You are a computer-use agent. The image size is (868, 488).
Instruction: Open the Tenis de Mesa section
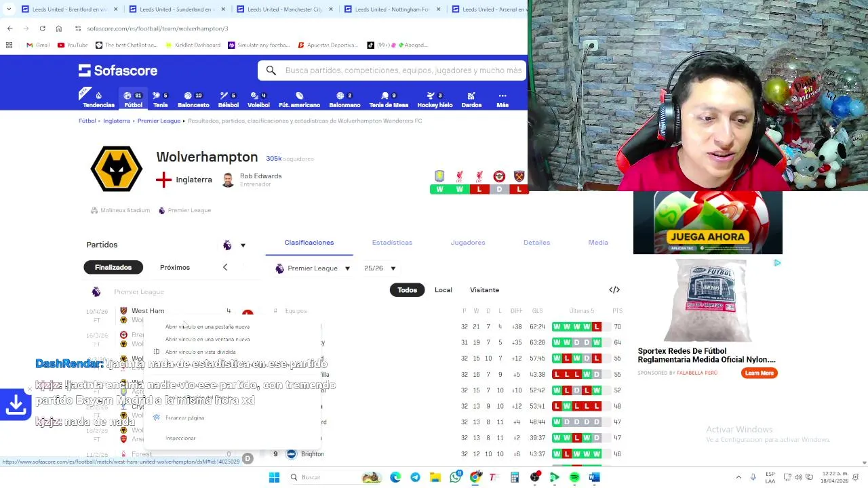(389, 100)
